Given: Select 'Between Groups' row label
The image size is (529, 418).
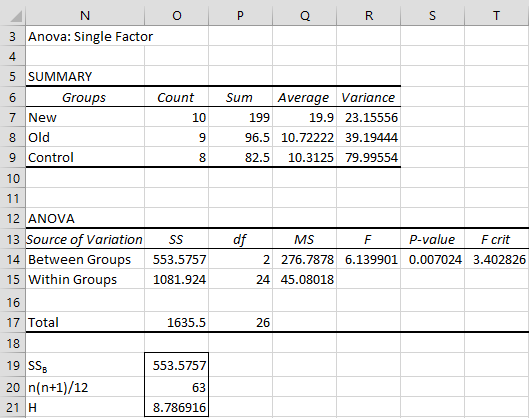Looking at the screenshot, I should [x=85, y=259].
